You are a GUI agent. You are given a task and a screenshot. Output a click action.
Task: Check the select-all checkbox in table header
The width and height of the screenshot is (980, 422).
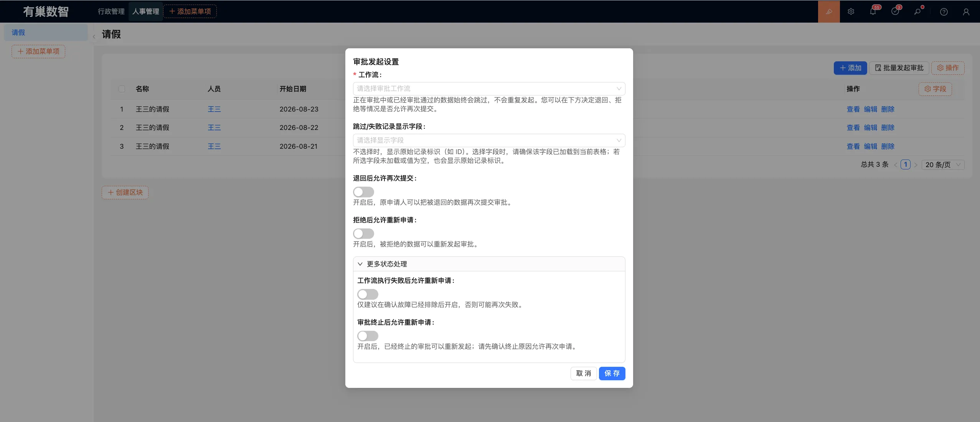click(122, 89)
